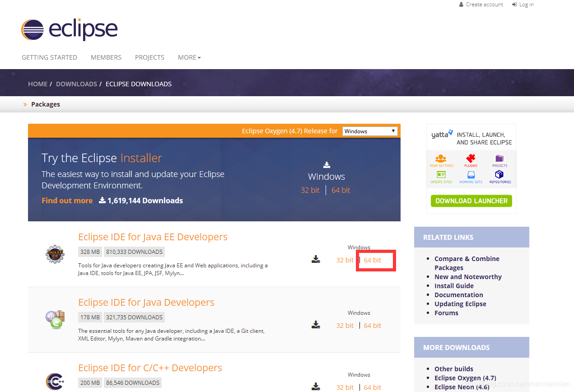Screen dimensions: 574x392
Task: Click the C/C++ Developers package icon
Action: pos(55,382)
